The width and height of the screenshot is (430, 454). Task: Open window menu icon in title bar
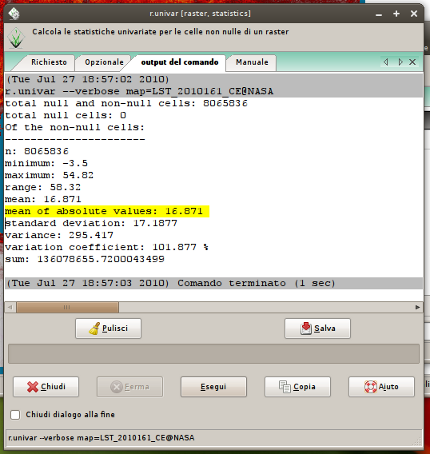14,14
